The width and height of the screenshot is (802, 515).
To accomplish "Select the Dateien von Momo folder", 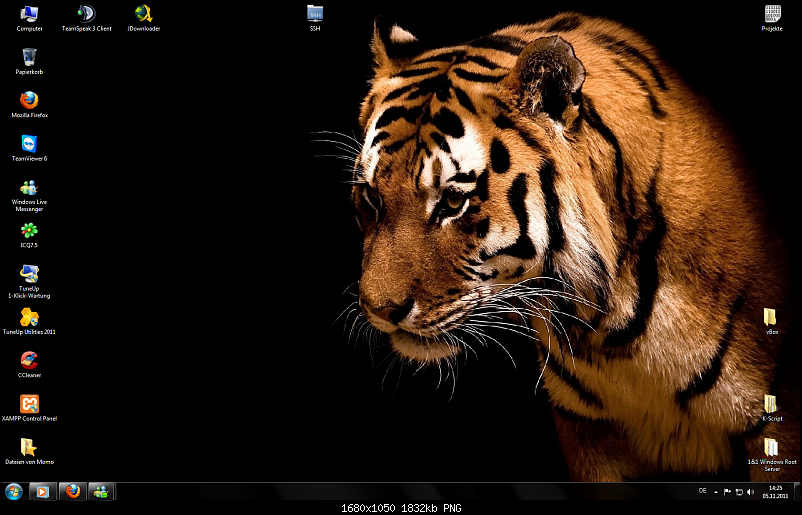I will click(29, 452).
